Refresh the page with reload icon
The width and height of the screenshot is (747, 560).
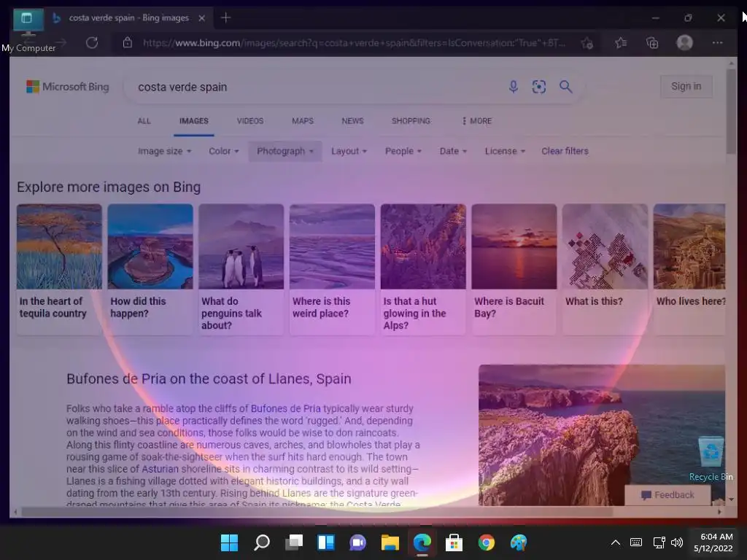point(92,43)
